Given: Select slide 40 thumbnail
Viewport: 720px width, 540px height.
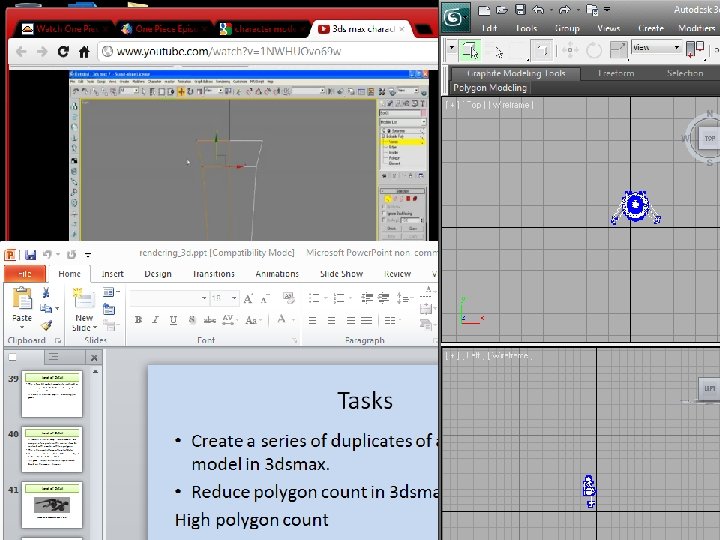Looking at the screenshot, I should (52, 450).
